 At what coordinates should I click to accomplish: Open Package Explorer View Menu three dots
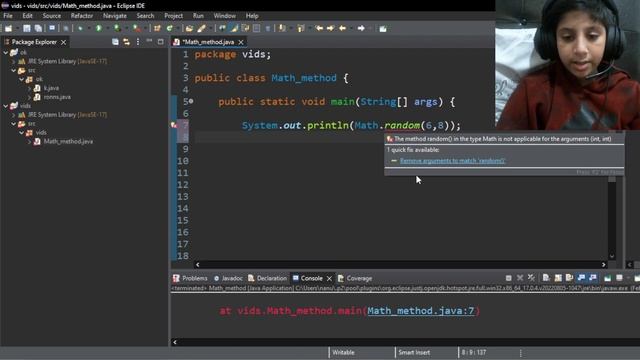pos(138,42)
